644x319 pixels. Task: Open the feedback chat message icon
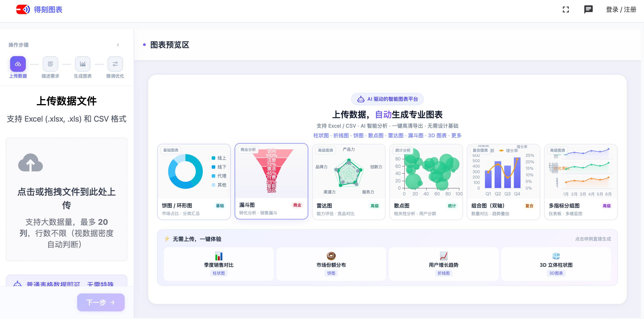(x=588, y=9)
